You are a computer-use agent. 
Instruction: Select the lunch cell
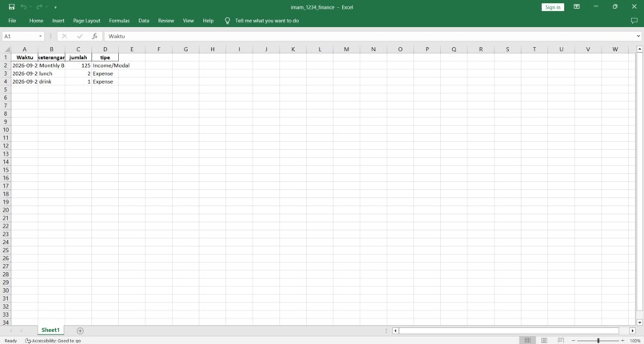[51, 73]
